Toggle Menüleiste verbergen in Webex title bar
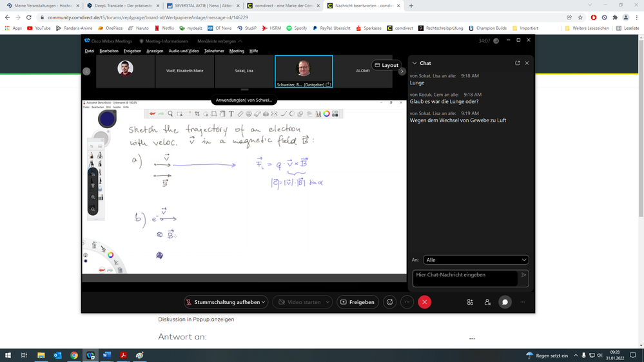The image size is (644, 362). [x=220, y=41]
